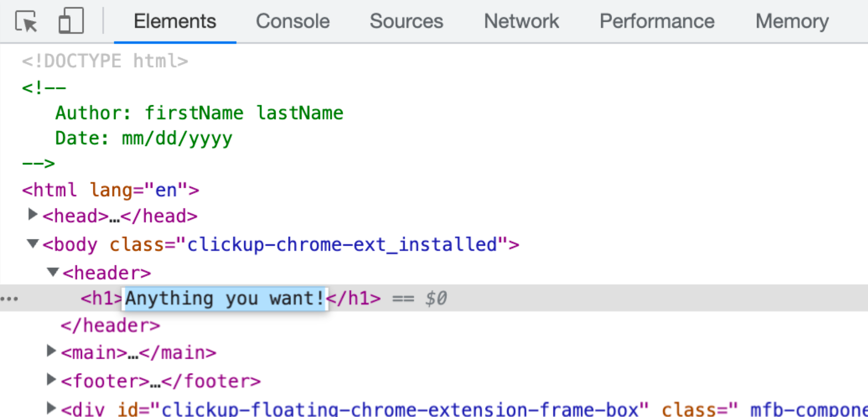Screen dimensions: 868x417
Task: Open the Console tab
Action: 293,21
